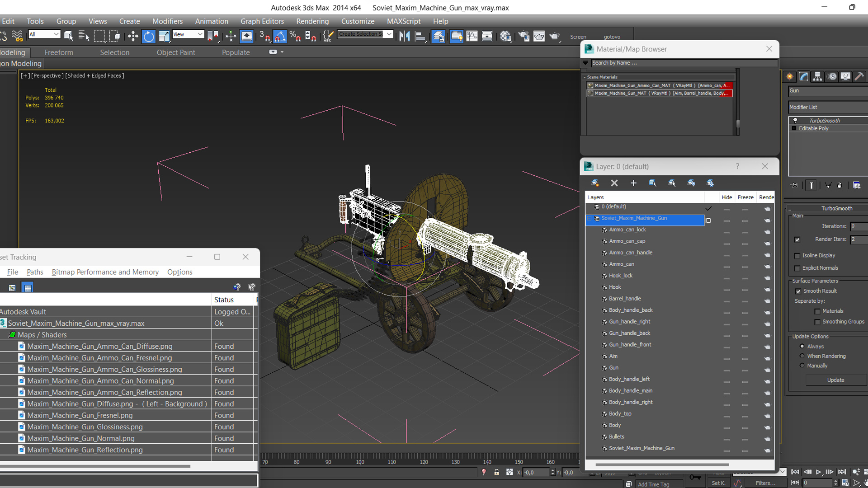Click Set K. key button
Image resolution: width=868 pixels, height=488 pixels.
coord(718,483)
